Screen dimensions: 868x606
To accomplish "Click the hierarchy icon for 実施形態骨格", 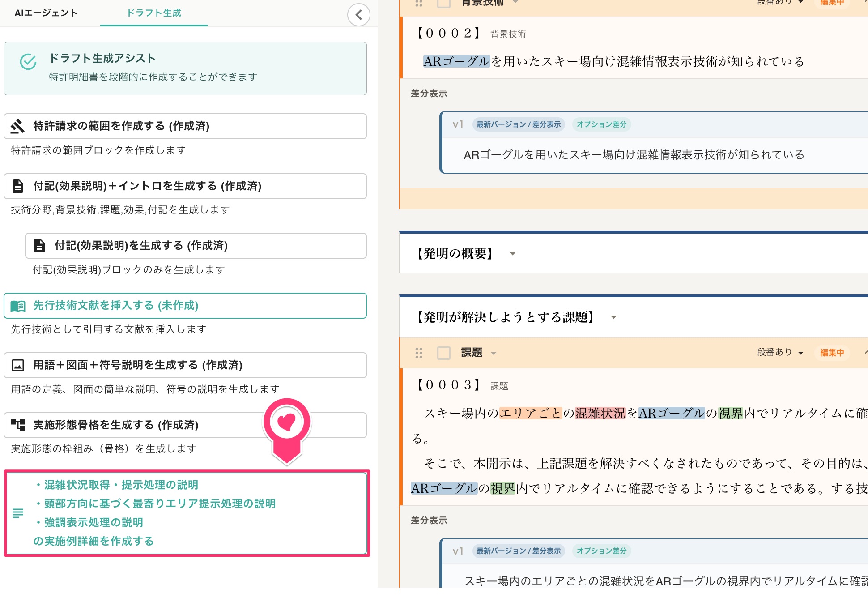I will pyautogui.click(x=18, y=425).
